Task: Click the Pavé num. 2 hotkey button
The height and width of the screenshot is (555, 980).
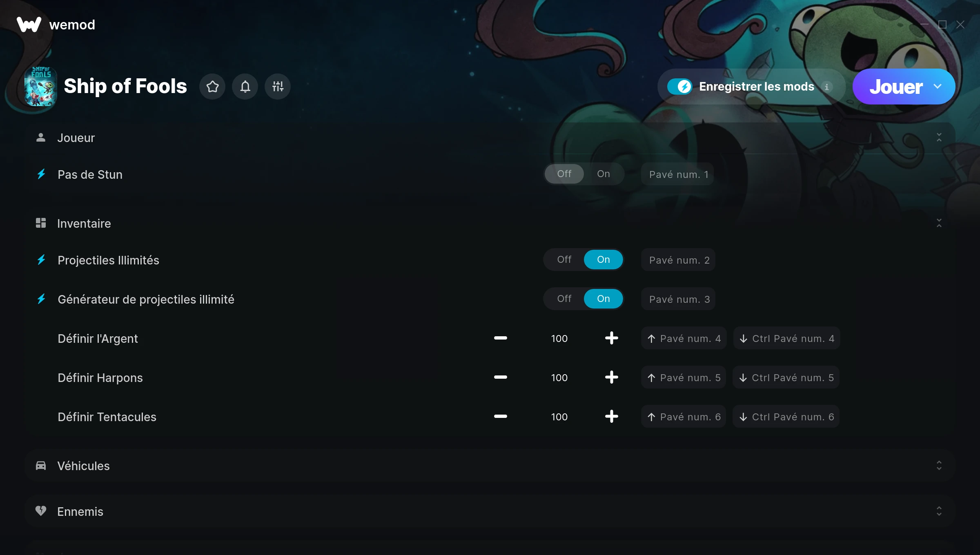Action: coord(678,260)
